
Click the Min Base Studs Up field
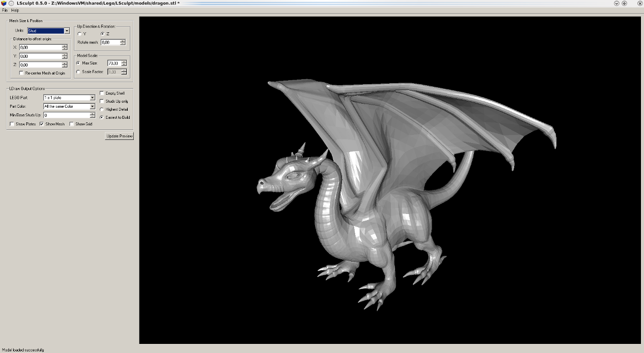pos(66,115)
